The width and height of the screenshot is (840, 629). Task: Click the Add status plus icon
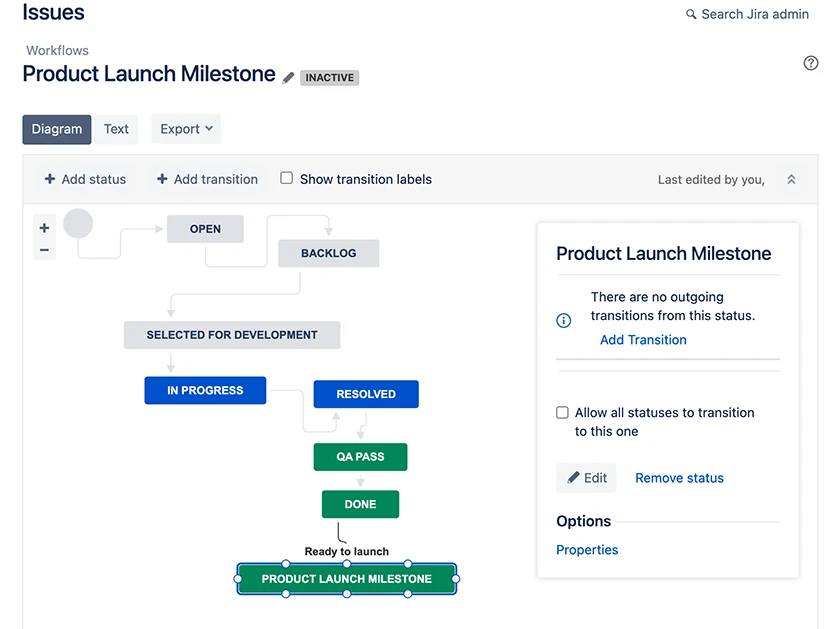click(49, 179)
